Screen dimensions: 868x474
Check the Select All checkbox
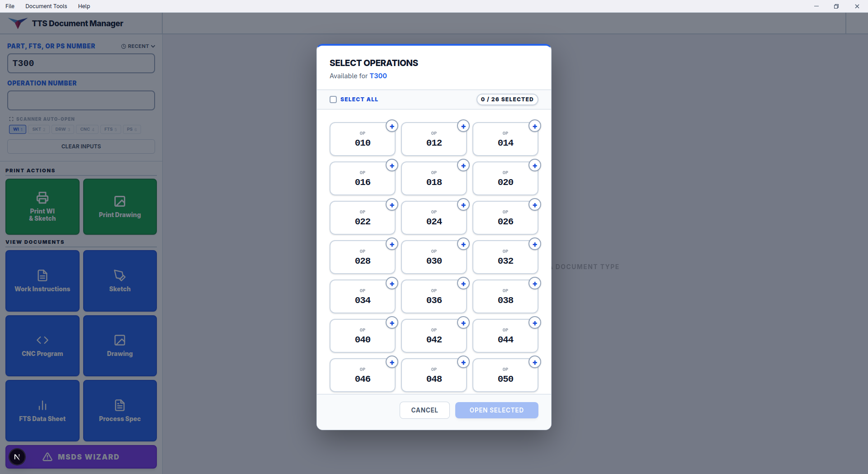click(333, 100)
